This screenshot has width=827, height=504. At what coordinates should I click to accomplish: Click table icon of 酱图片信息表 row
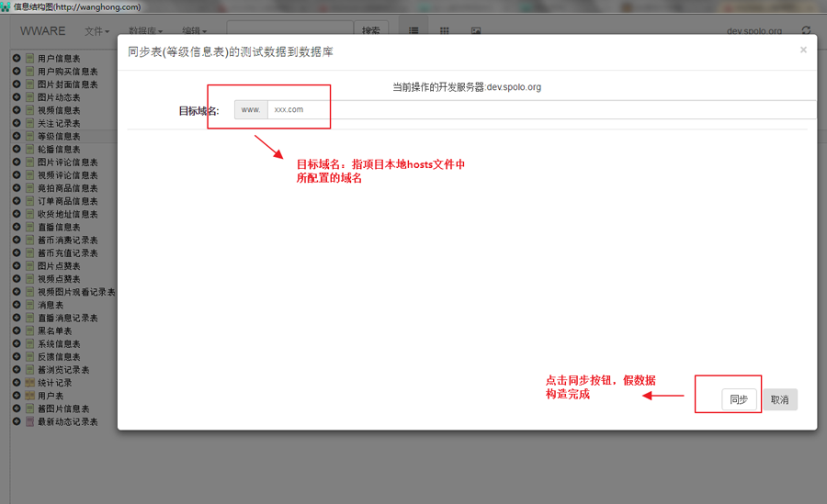pyautogui.click(x=30, y=409)
